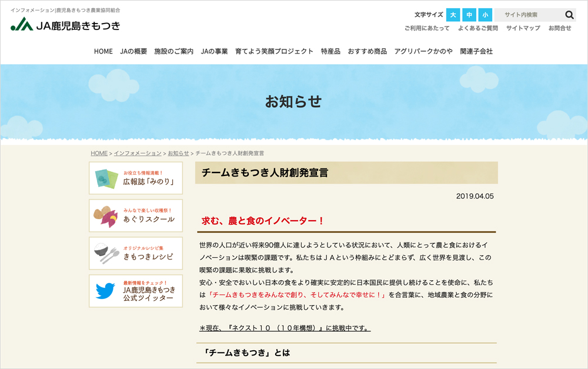Set font size to 小 (small)
Screen dimensions: 588x369
pyautogui.click(x=485, y=15)
